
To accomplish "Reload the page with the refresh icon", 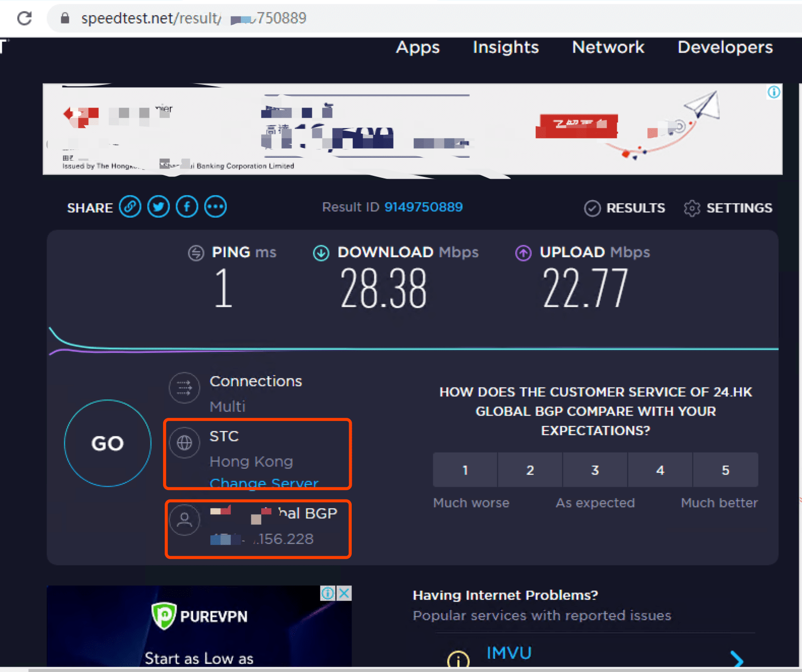I will [x=24, y=18].
